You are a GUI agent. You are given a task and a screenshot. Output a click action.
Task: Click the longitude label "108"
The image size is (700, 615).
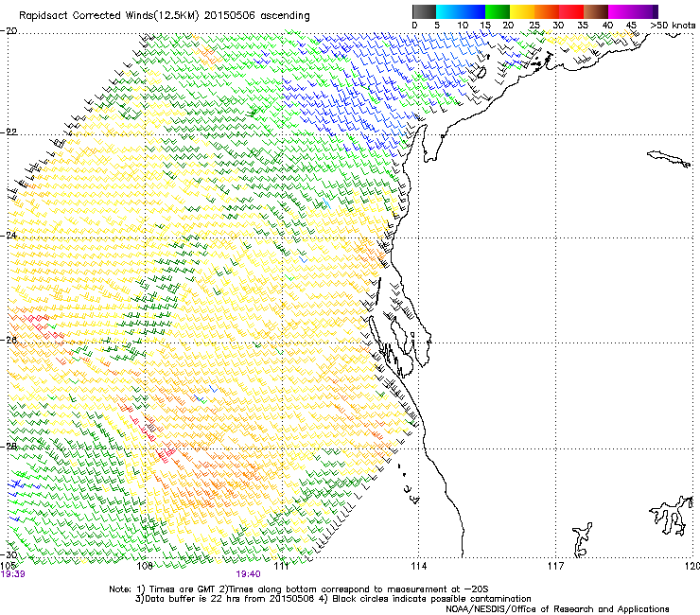coord(145,567)
